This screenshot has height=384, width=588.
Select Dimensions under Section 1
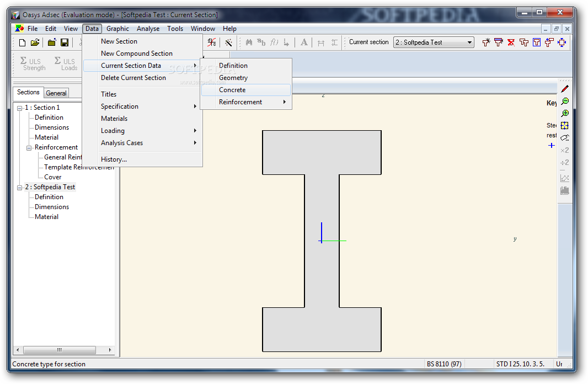[x=52, y=127]
